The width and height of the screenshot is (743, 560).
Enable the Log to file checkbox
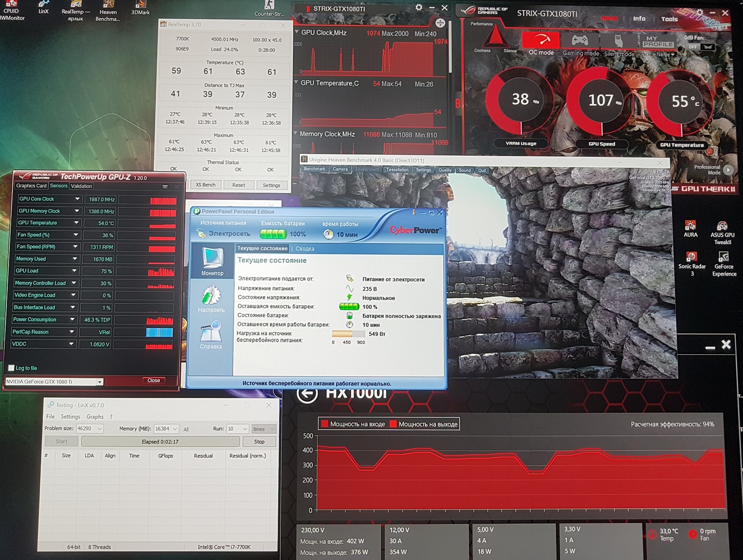11,368
